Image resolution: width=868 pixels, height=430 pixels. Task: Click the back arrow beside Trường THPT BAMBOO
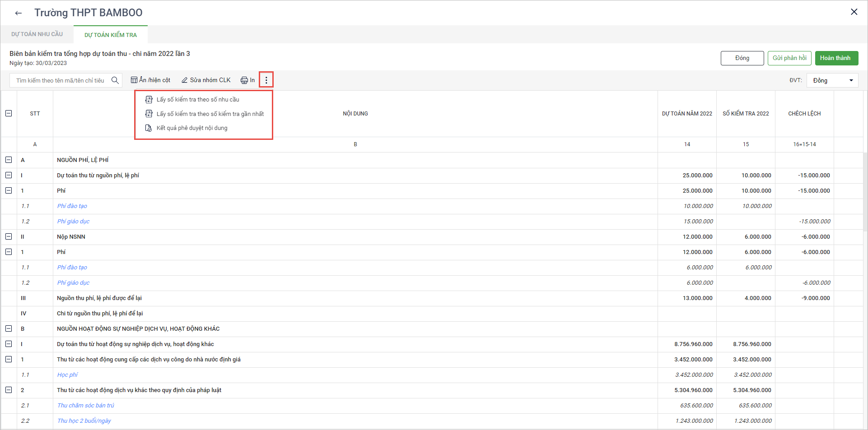(x=18, y=13)
